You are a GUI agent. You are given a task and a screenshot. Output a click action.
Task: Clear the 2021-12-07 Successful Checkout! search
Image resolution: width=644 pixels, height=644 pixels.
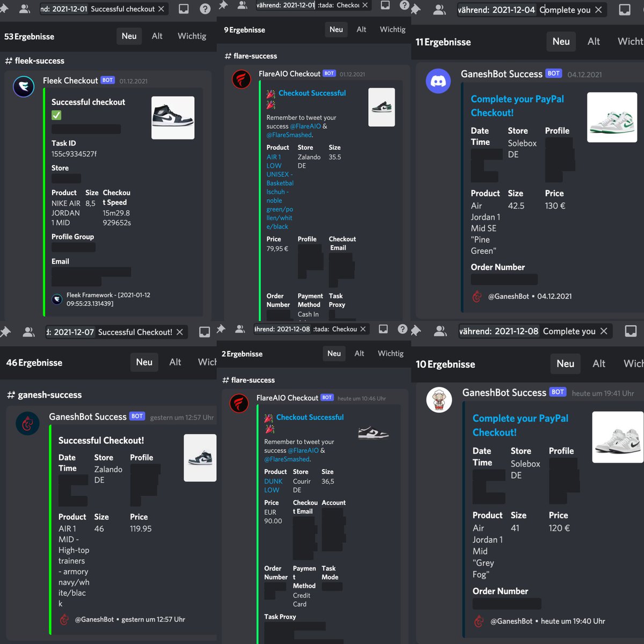(180, 332)
